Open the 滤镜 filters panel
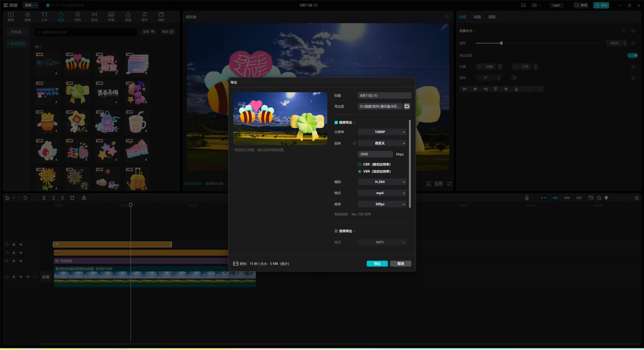The width and height of the screenshot is (644, 350). [128, 17]
